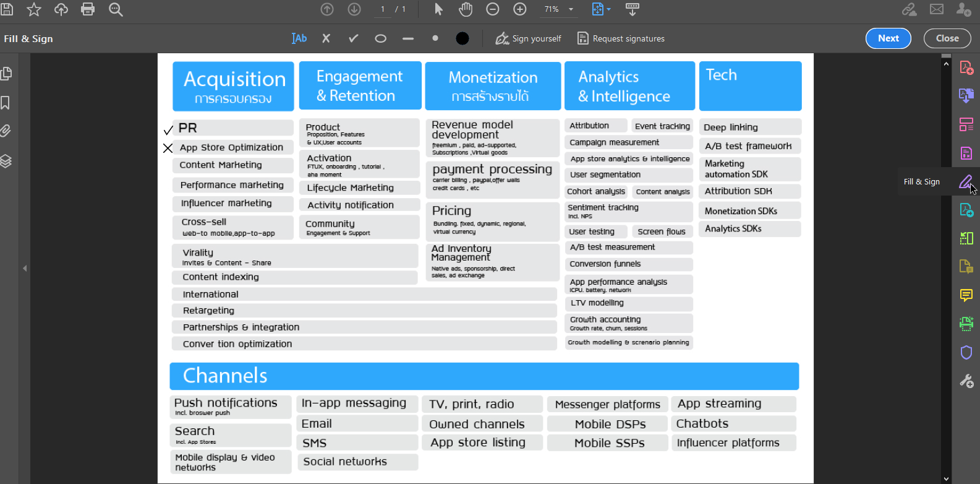980x484 pixels.
Task: Open the Comment speech bubble tool
Action: pyautogui.click(x=966, y=295)
